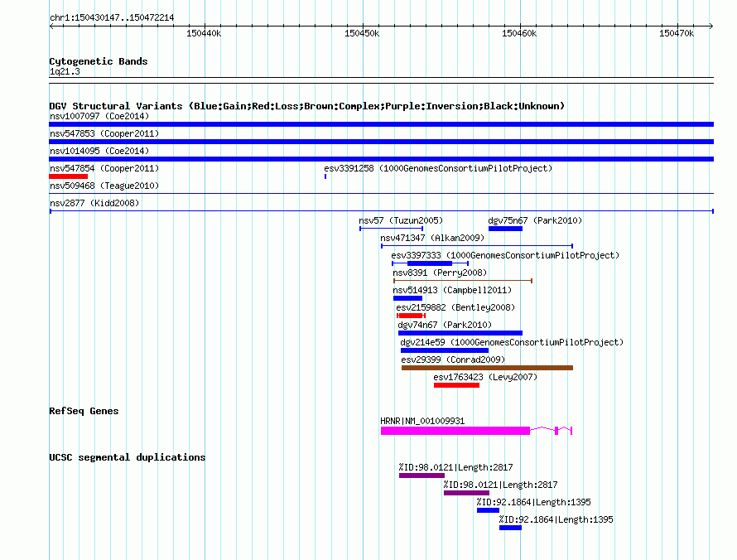Image resolution: width=737 pixels, height=560 pixels.
Task: Select the magenta HRNR gene exon block
Action: tap(455, 431)
